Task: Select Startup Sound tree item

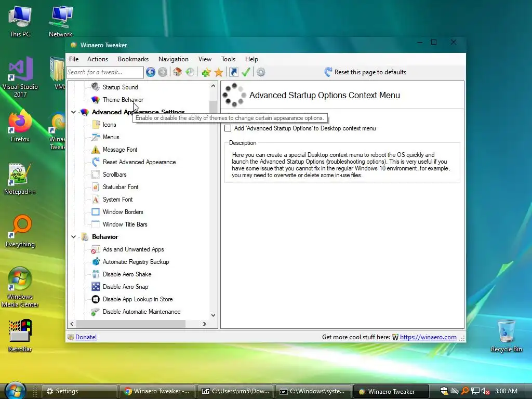Action: coord(120,87)
